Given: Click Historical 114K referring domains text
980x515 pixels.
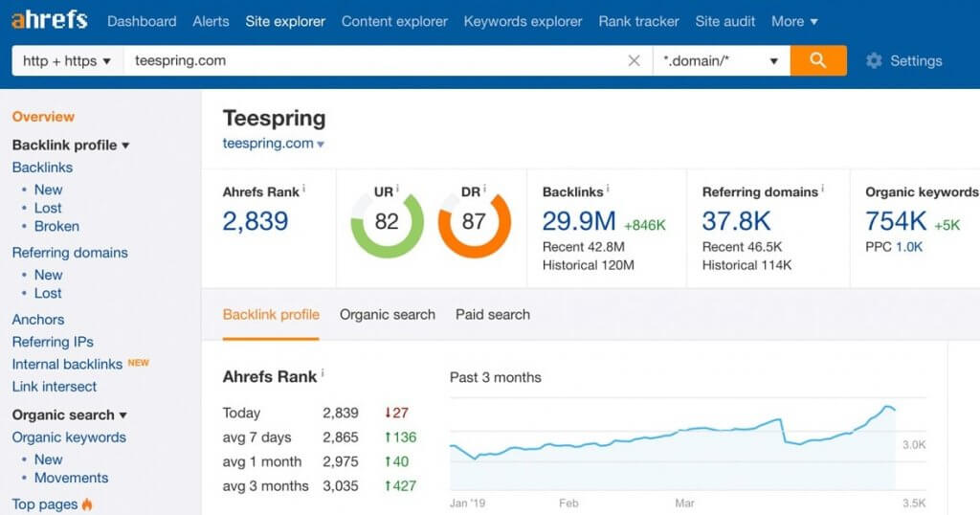Looking at the screenshot, I should click(x=746, y=265).
